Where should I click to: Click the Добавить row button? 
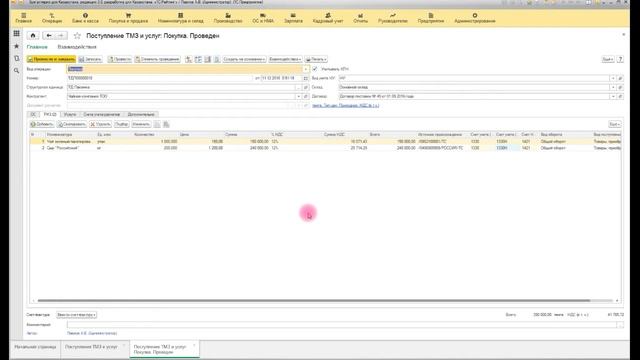(42, 124)
